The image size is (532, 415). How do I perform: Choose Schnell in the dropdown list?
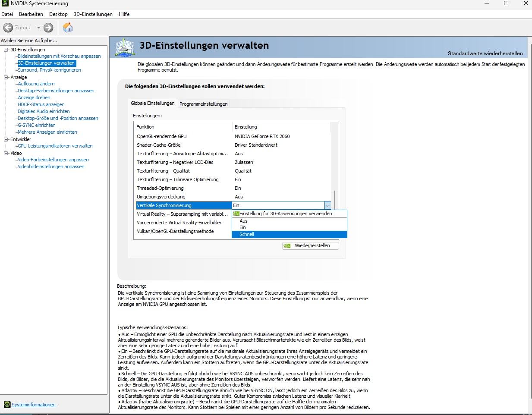click(x=289, y=234)
